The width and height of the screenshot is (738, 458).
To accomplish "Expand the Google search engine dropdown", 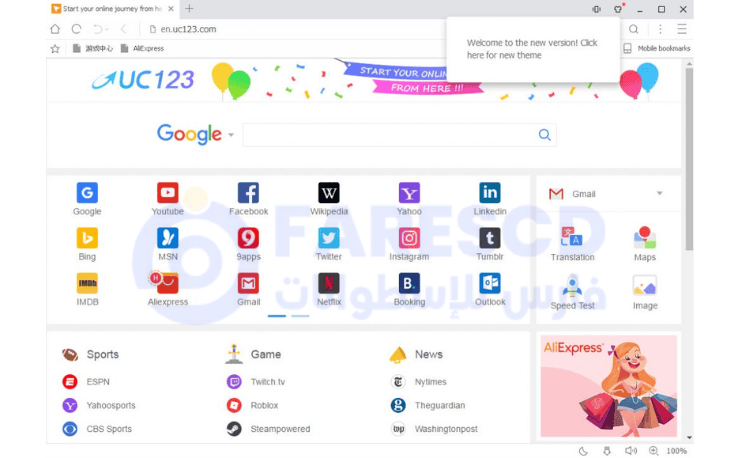I will pyautogui.click(x=231, y=135).
